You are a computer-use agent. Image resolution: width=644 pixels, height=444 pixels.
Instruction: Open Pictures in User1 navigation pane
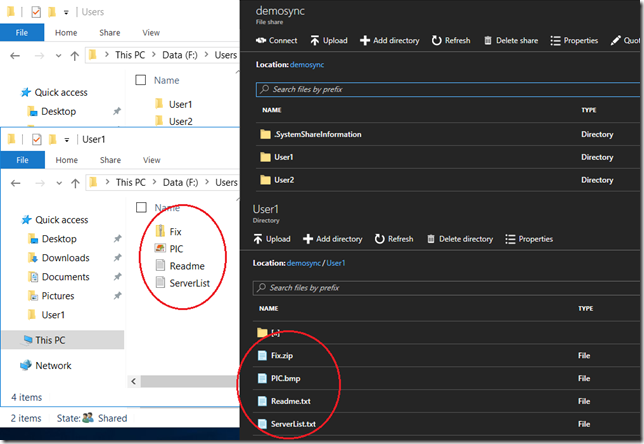(x=51, y=296)
